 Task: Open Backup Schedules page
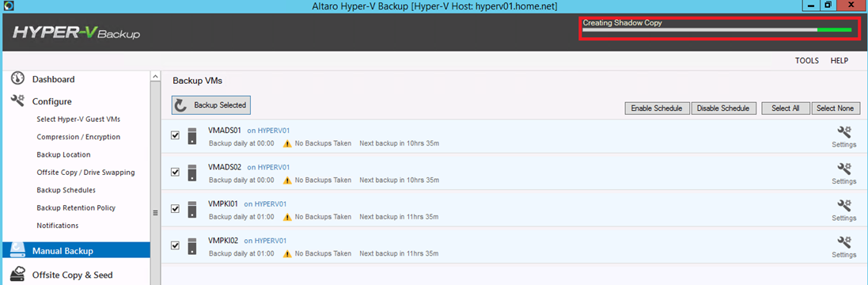coord(66,190)
